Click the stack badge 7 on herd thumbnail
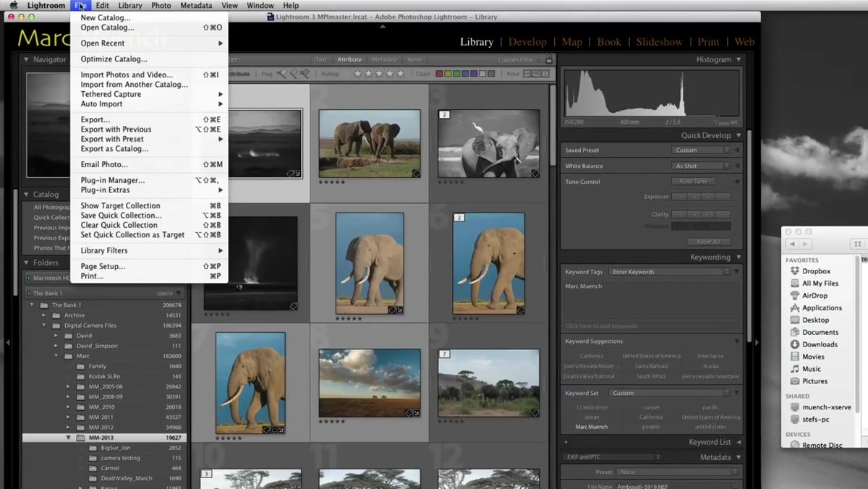The image size is (868, 489). pyautogui.click(x=445, y=354)
